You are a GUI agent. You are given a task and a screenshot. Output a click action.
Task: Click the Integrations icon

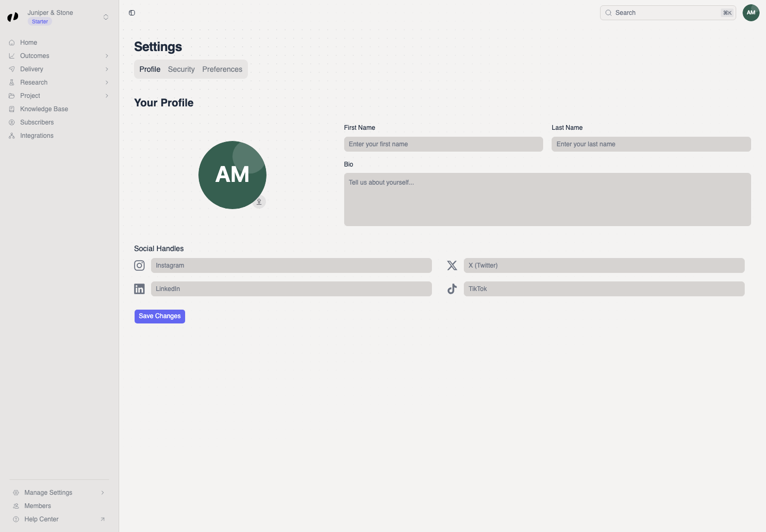click(12, 136)
